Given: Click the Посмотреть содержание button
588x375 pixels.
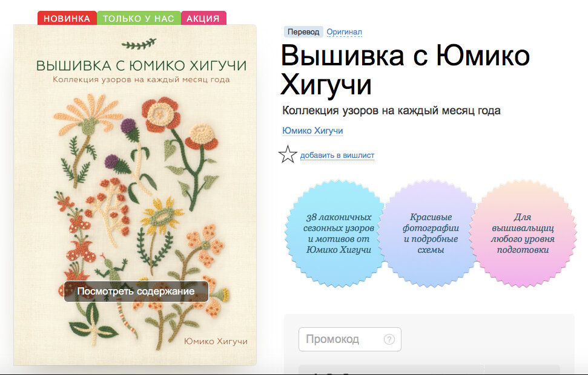Looking at the screenshot, I should [x=136, y=292].
